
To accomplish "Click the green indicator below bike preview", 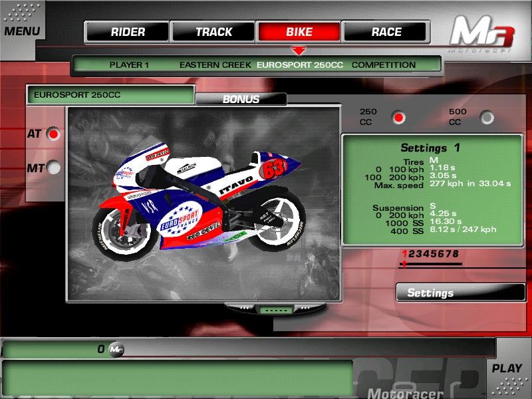I will [x=276, y=310].
